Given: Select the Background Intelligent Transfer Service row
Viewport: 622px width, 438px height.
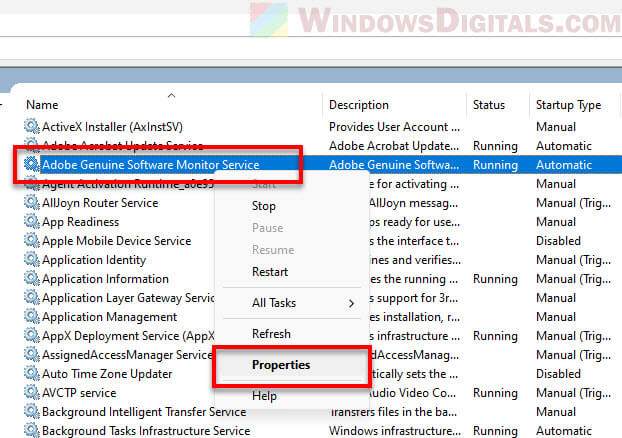Looking at the screenshot, I should [x=144, y=412].
